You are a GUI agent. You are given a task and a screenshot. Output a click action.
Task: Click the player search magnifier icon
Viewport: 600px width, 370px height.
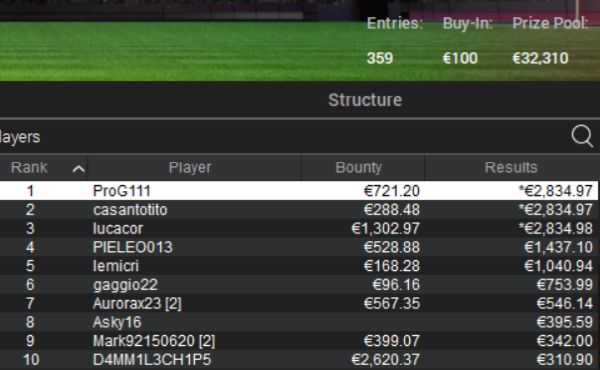(582, 136)
